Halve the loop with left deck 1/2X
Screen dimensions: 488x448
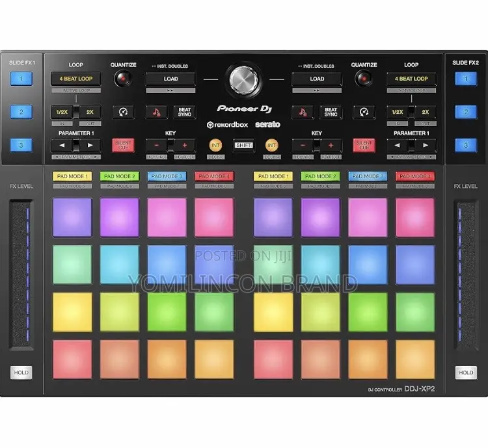pos(62,112)
